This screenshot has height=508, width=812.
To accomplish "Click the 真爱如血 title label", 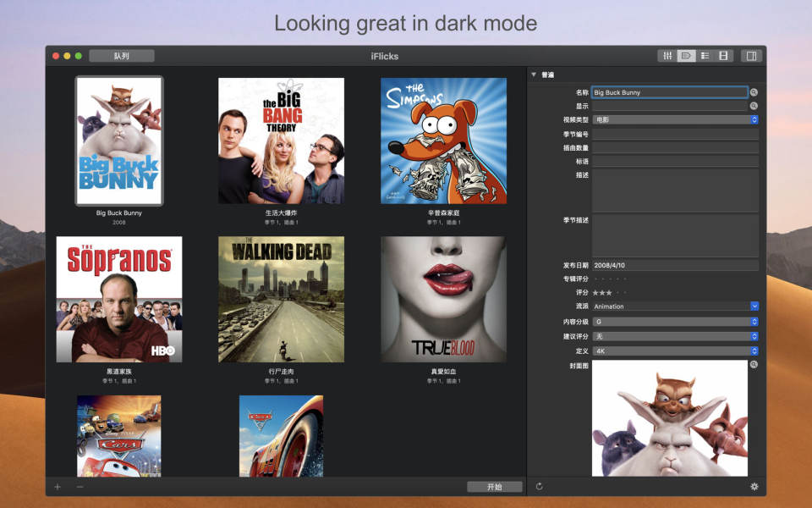I will click(x=444, y=372).
